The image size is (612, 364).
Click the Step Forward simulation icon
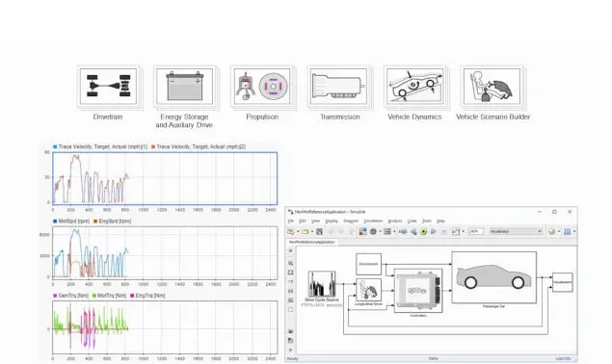[434, 231]
